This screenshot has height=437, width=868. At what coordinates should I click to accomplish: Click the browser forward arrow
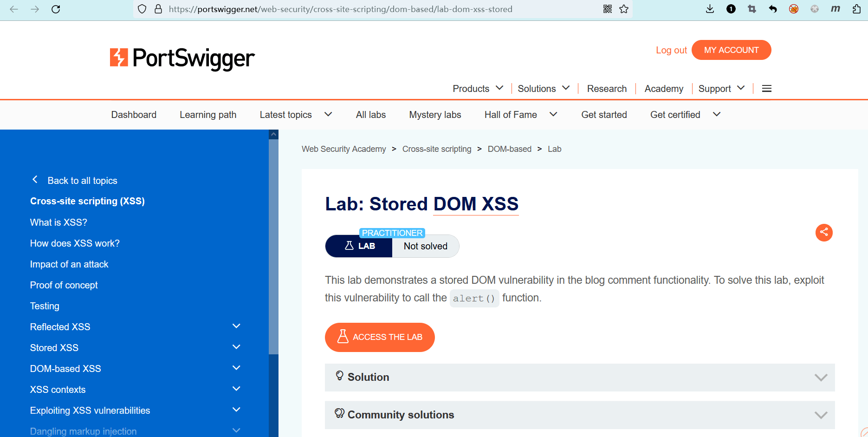click(x=35, y=9)
